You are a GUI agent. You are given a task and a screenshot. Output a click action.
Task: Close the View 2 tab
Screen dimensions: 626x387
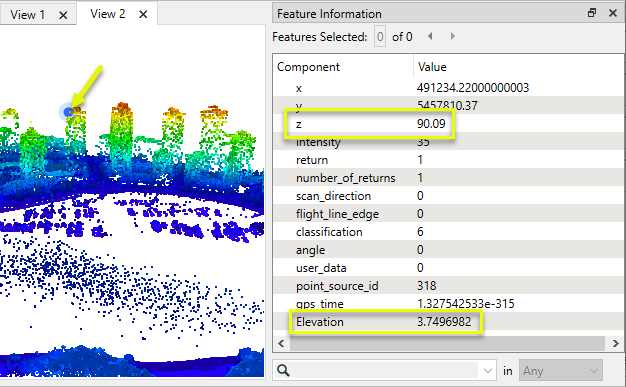coord(143,14)
